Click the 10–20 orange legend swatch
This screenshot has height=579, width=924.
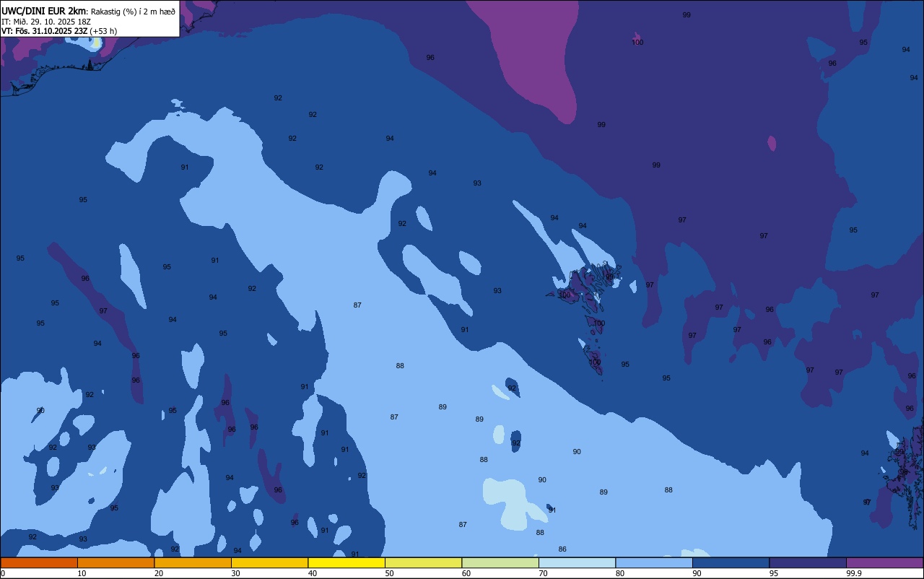(x=115, y=562)
